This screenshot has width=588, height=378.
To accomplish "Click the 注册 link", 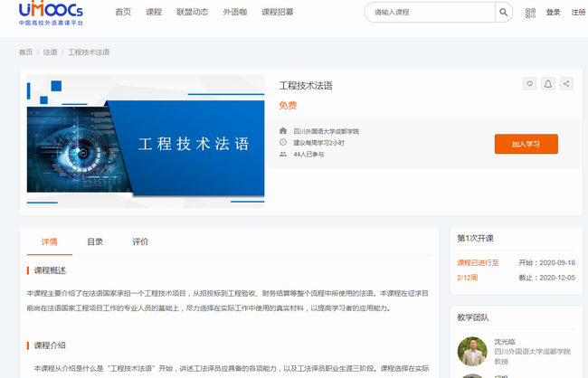I will tap(578, 13).
